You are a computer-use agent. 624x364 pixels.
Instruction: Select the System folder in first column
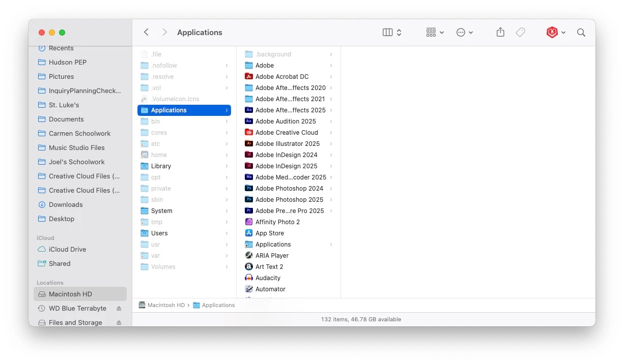click(x=184, y=210)
